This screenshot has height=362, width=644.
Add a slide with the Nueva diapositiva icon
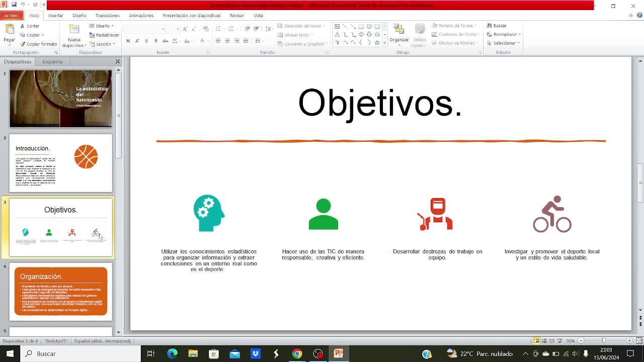pos(74,30)
